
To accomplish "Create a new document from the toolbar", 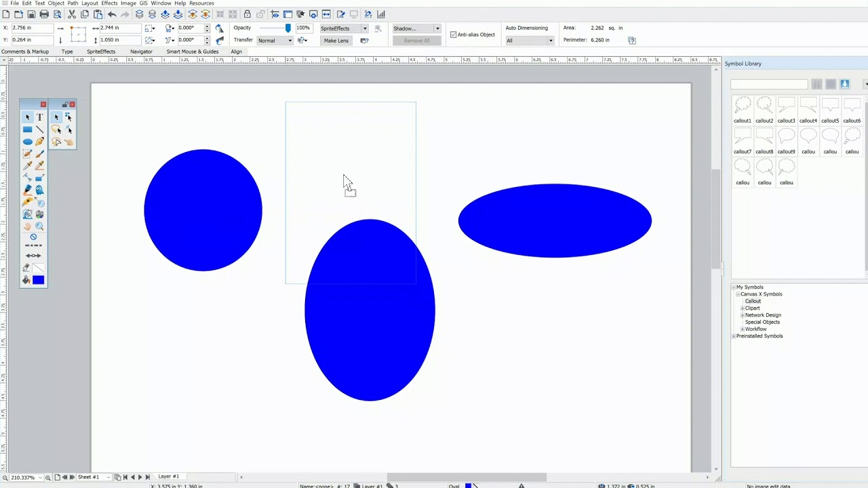I will click(x=6, y=14).
